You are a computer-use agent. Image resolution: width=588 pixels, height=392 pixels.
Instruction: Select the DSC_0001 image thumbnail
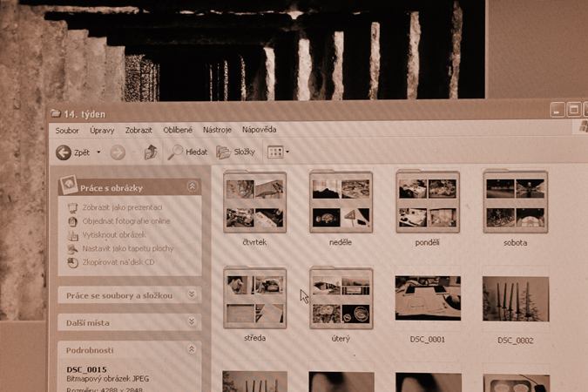point(428,298)
